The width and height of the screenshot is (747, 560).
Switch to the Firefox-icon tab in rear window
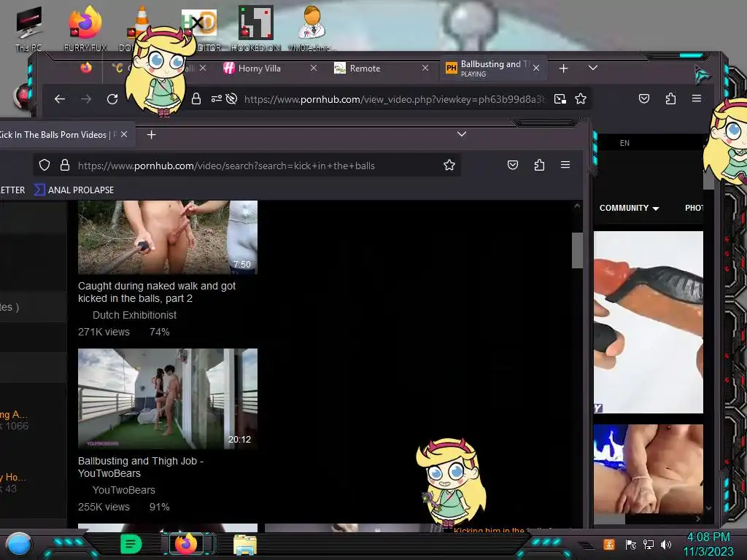point(86,68)
